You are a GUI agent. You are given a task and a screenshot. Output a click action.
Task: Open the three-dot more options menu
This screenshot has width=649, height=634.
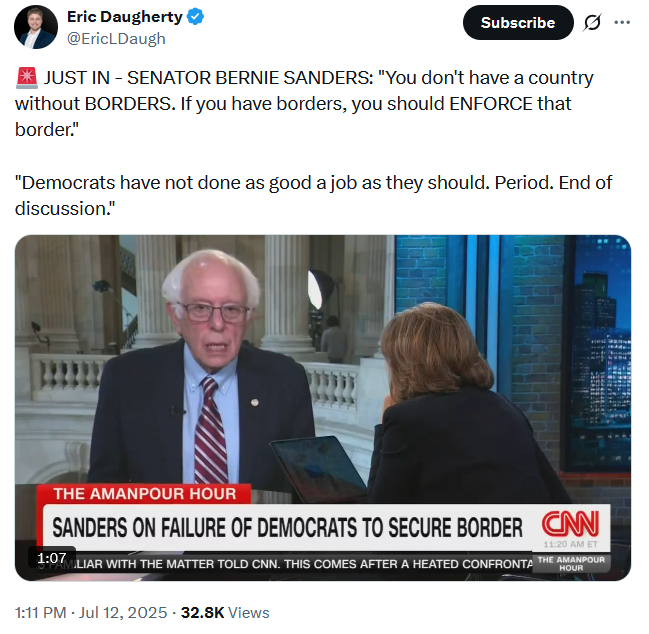pos(622,23)
